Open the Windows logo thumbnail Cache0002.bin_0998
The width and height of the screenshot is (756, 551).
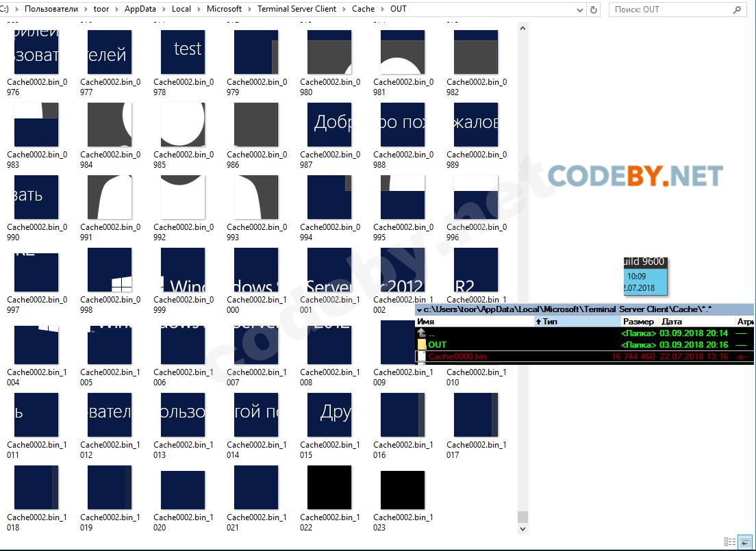click(110, 270)
